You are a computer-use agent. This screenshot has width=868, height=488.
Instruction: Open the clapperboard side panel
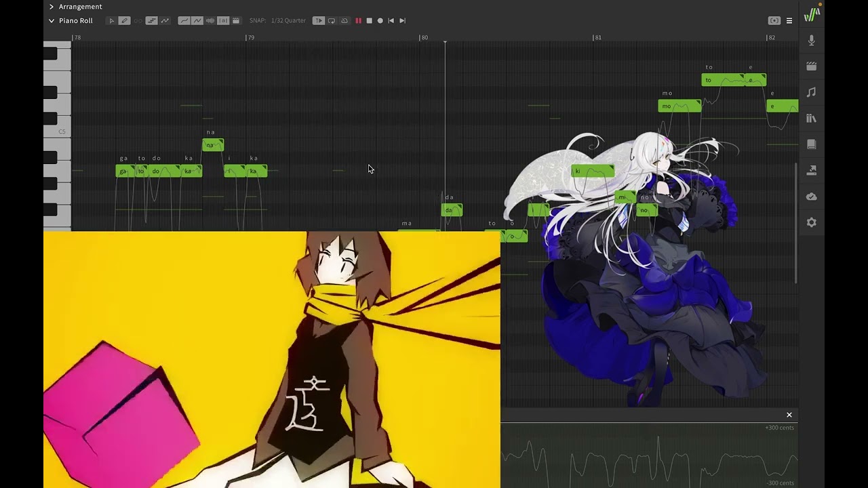pyautogui.click(x=812, y=66)
